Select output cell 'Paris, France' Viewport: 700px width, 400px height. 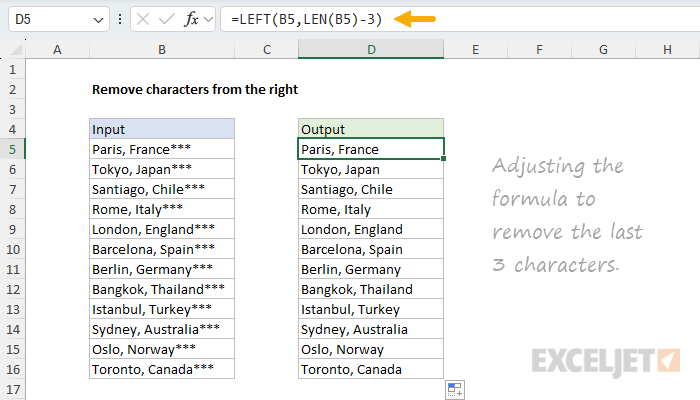click(x=371, y=149)
